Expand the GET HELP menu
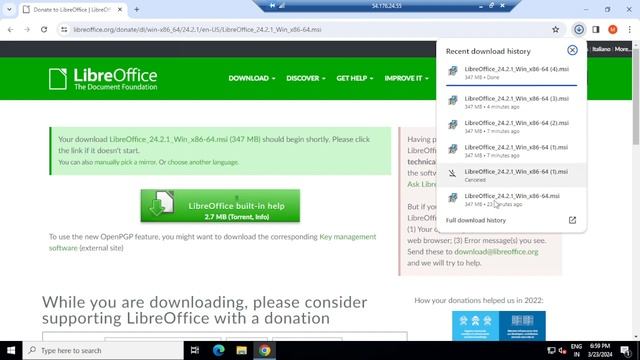This screenshot has height=360, width=640. click(x=355, y=78)
